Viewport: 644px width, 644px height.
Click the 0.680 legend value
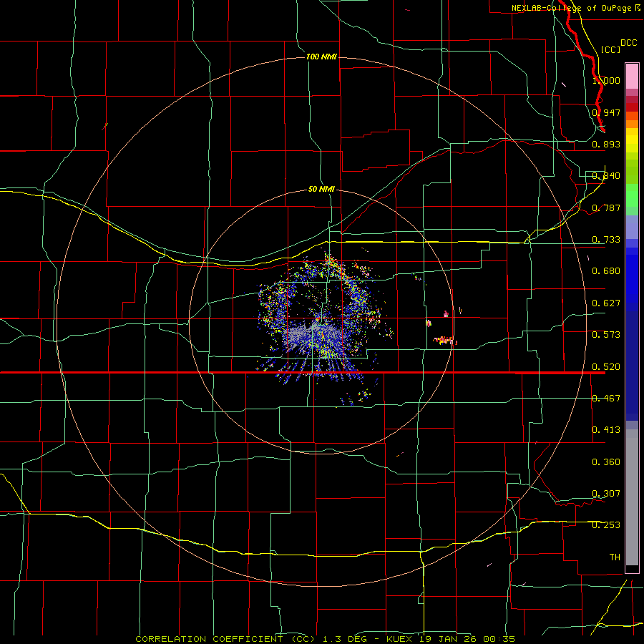[x=606, y=271]
